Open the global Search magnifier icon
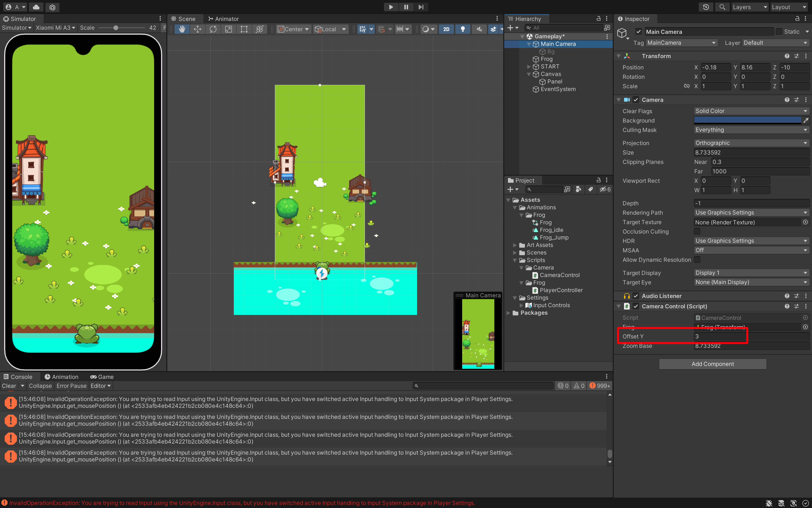 pyautogui.click(x=722, y=7)
